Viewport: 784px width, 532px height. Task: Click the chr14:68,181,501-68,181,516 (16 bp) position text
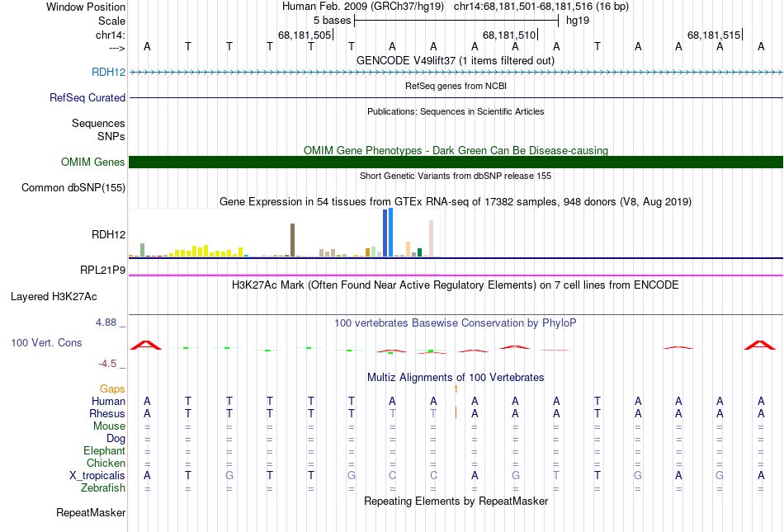click(x=541, y=7)
